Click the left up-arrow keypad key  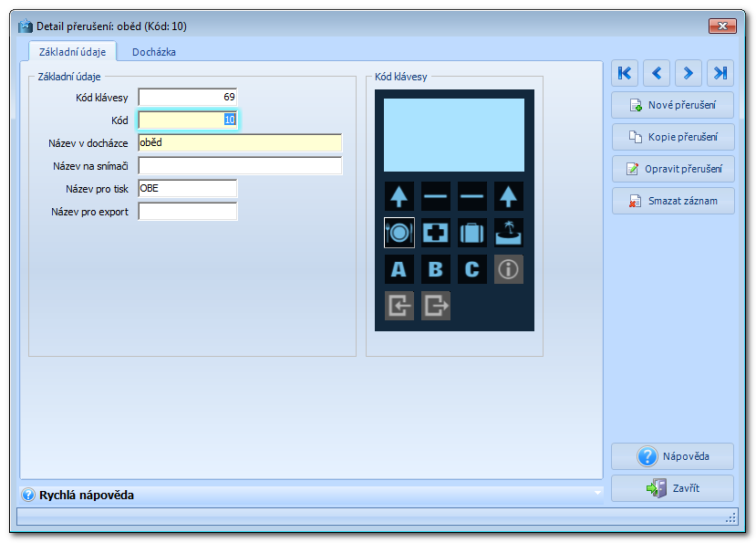pos(399,196)
